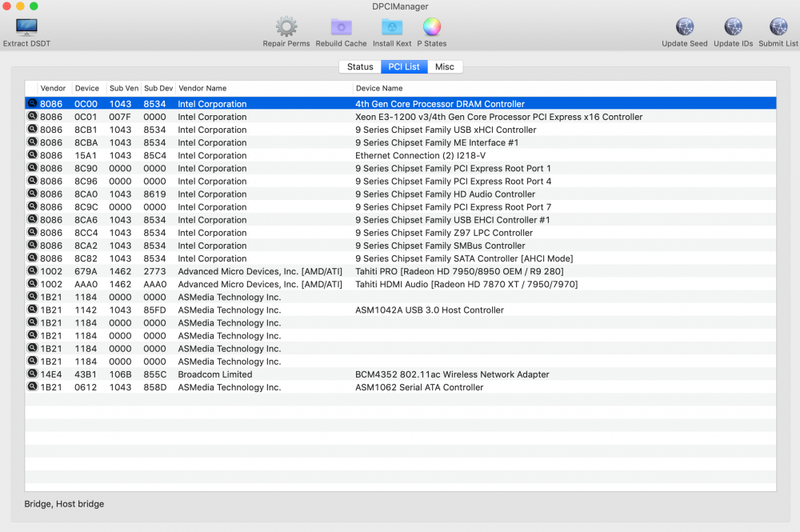Launch the Install Kext tool
The height and width of the screenshot is (532, 800).
[x=392, y=26]
